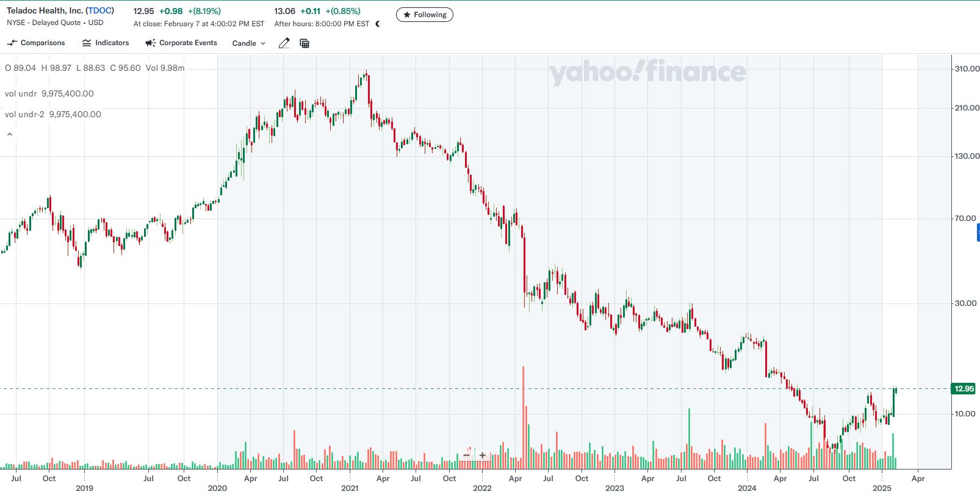Image resolution: width=980 pixels, height=497 pixels.
Task: Click the after-hours moon icon
Action: (x=378, y=24)
